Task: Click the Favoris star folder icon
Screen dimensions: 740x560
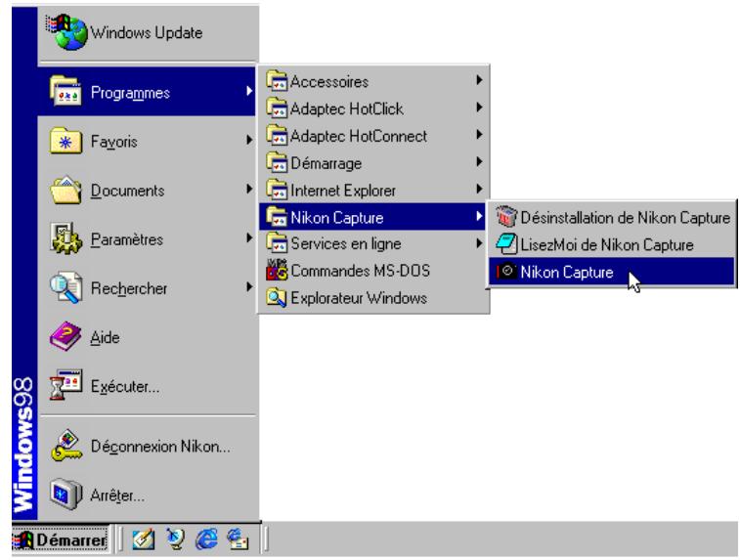Action: [x=65, y=140]
